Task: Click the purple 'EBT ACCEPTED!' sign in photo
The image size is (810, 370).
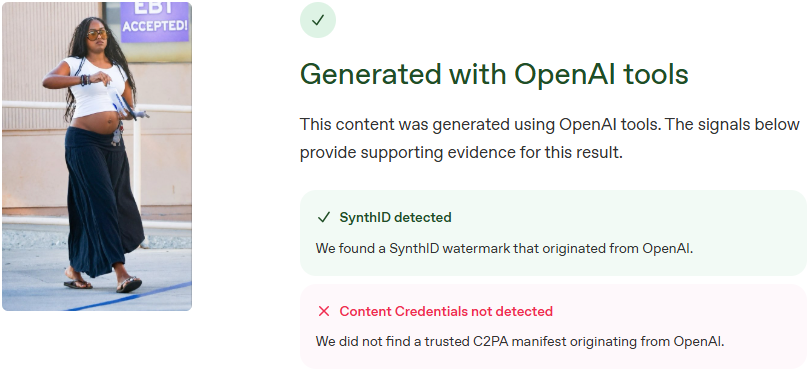Action: click(155, 22)
